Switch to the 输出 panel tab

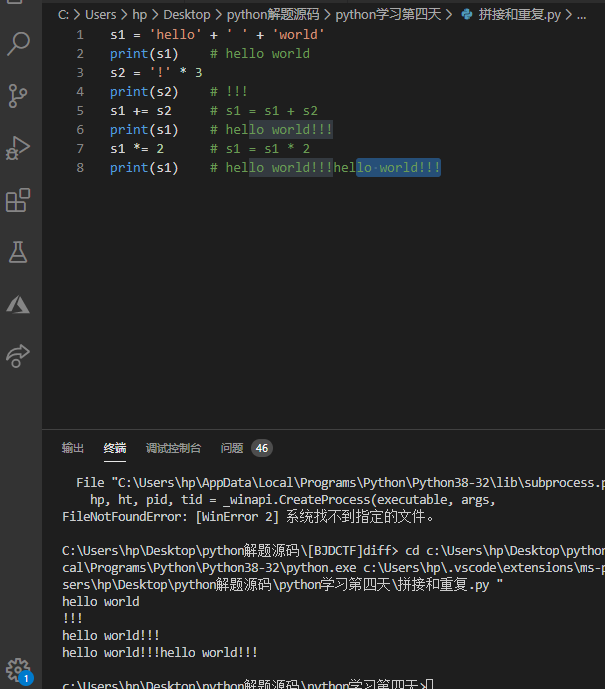[x=73, y=448]
